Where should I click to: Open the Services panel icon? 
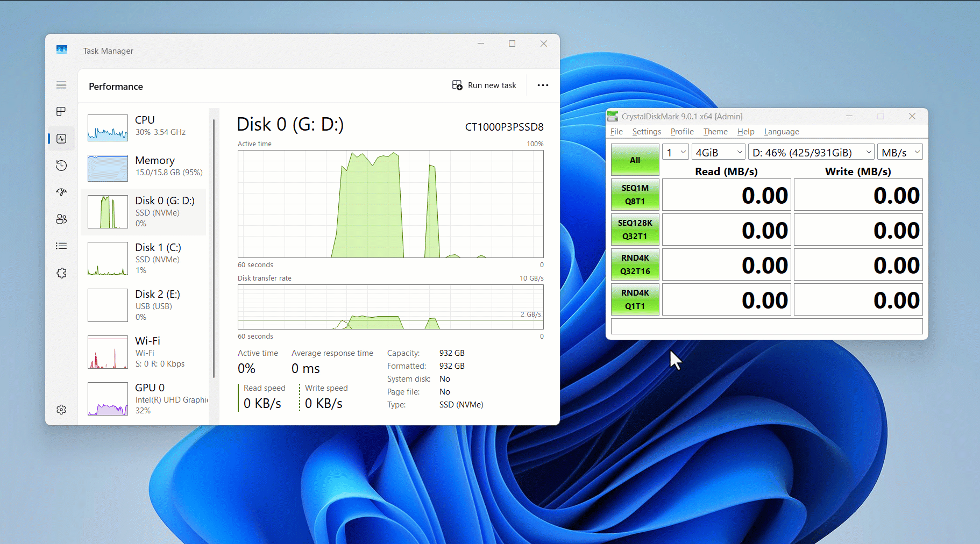[61, 273]
